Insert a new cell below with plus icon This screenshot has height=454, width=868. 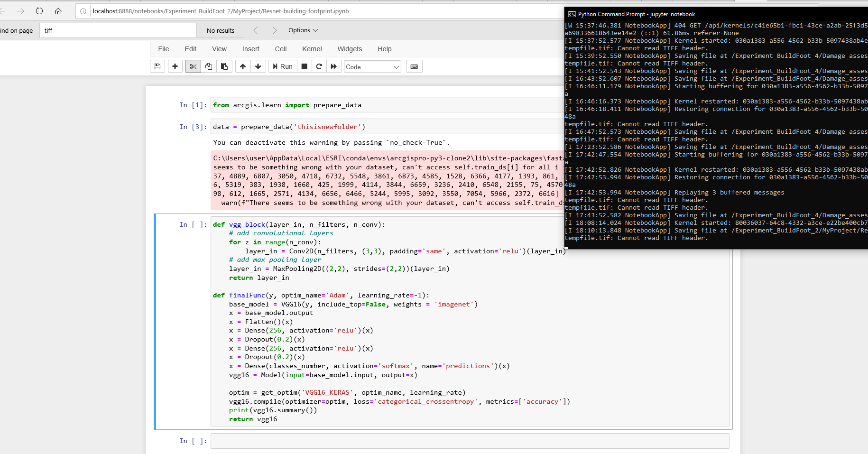tap(175, 66)
